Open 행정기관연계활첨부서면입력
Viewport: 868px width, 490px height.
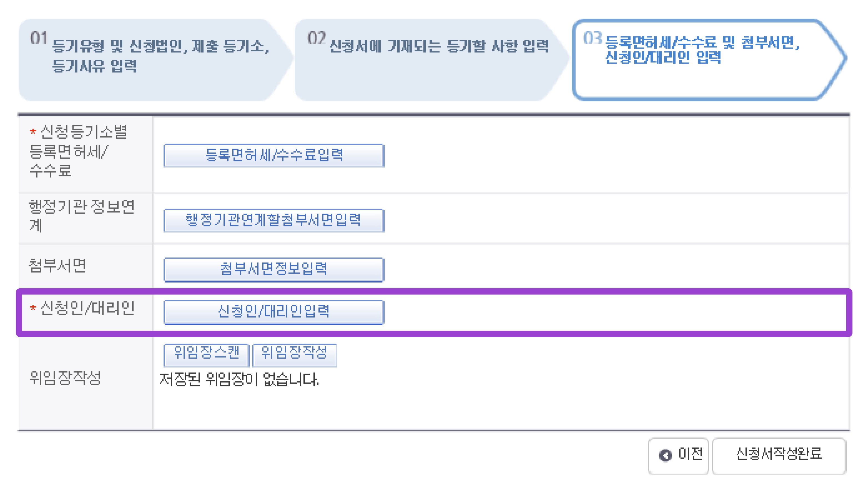(274, 220)
